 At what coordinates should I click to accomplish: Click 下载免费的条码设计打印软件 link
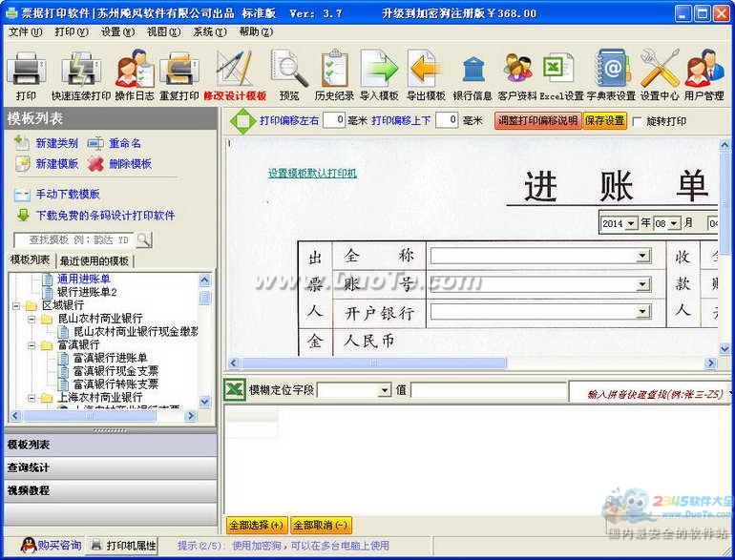(105, 215)
